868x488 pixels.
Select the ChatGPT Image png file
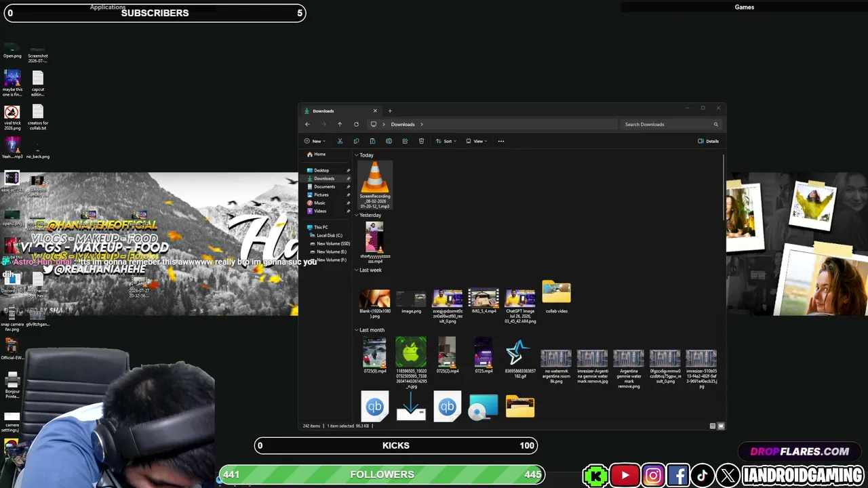[520, 306]
